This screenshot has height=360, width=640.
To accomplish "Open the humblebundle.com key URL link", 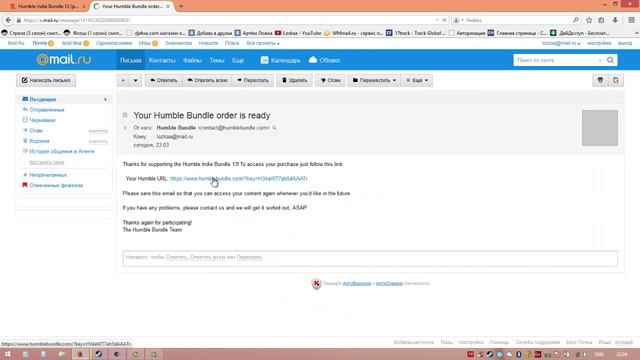I will (x=238, y=178).
